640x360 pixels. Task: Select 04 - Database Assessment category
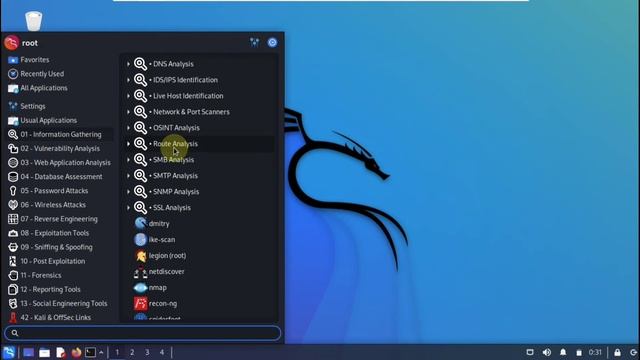tap(60, 177)
